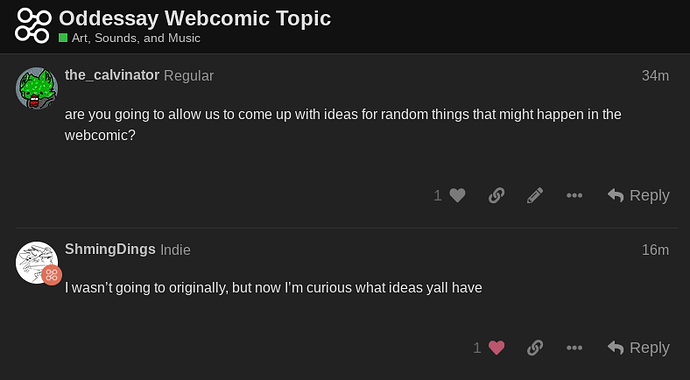This screenshot has width=690, height=380.
Task: View the_calvinator's avatar profile card
Action: pos(37,88)
